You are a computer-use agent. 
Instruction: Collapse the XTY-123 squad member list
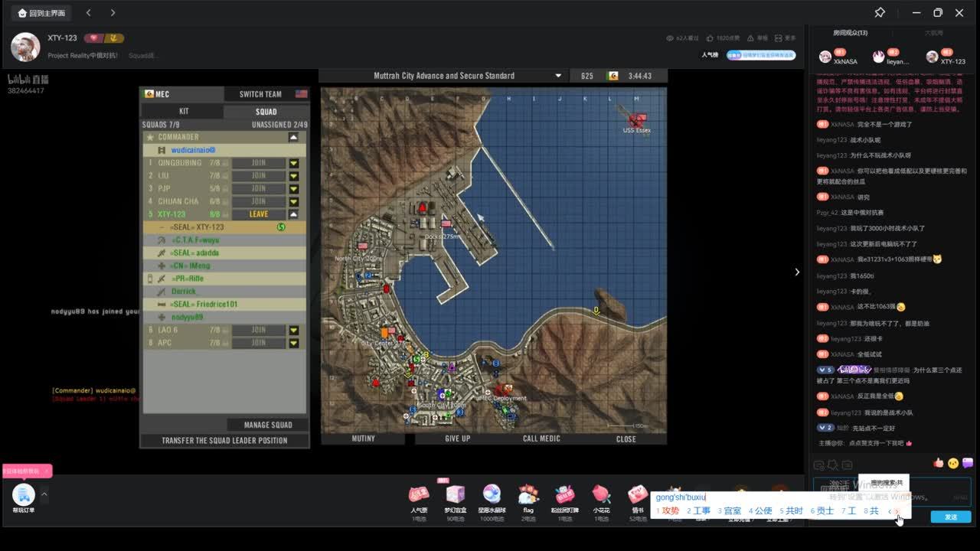tap(293, 214)
